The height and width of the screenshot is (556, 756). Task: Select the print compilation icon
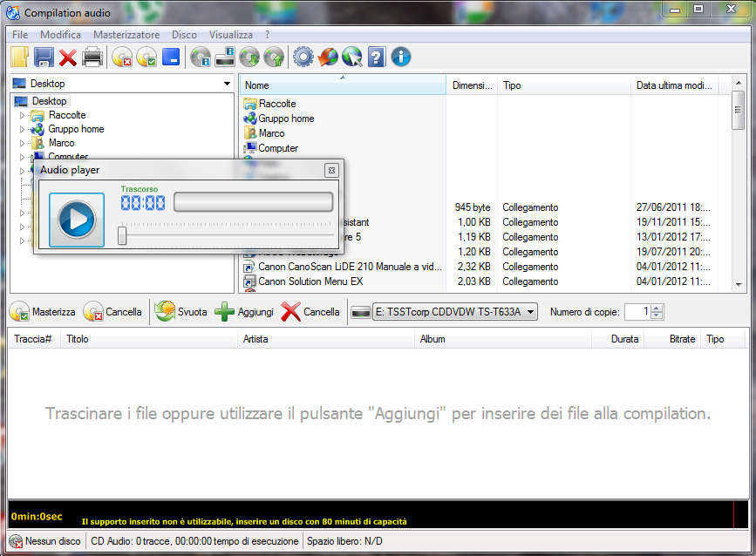tap(92, 57)
